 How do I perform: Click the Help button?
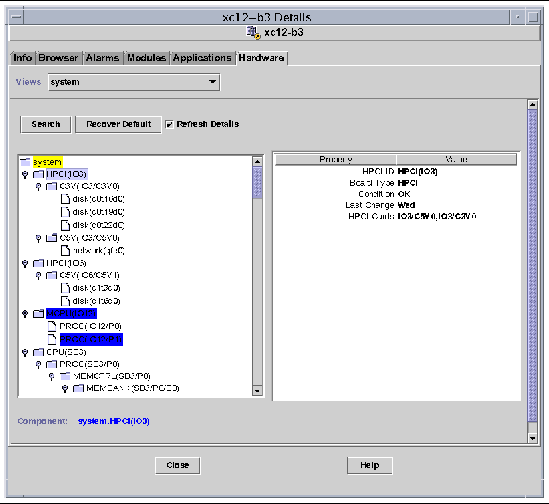pos(369,465)
